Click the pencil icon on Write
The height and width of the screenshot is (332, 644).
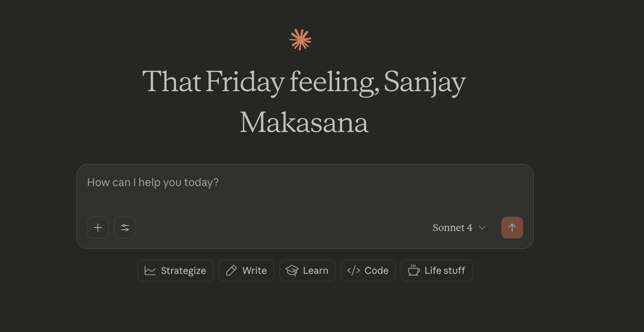(231, 270)
